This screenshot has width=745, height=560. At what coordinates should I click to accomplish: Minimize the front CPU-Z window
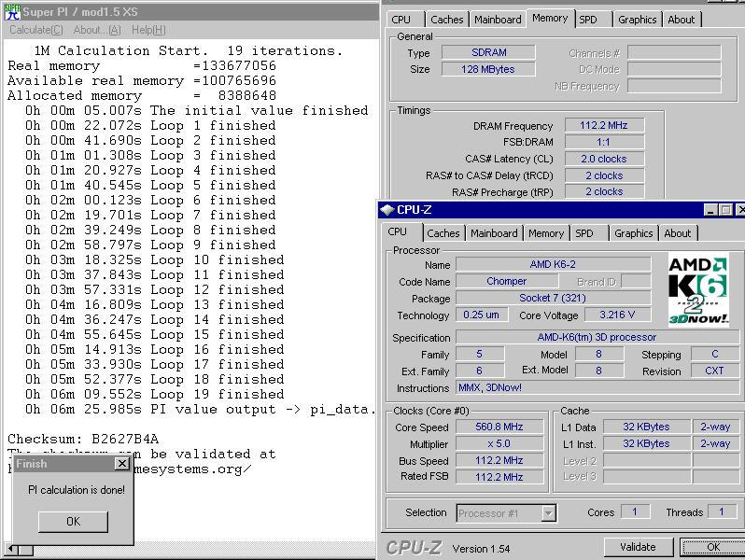(710, 209)
